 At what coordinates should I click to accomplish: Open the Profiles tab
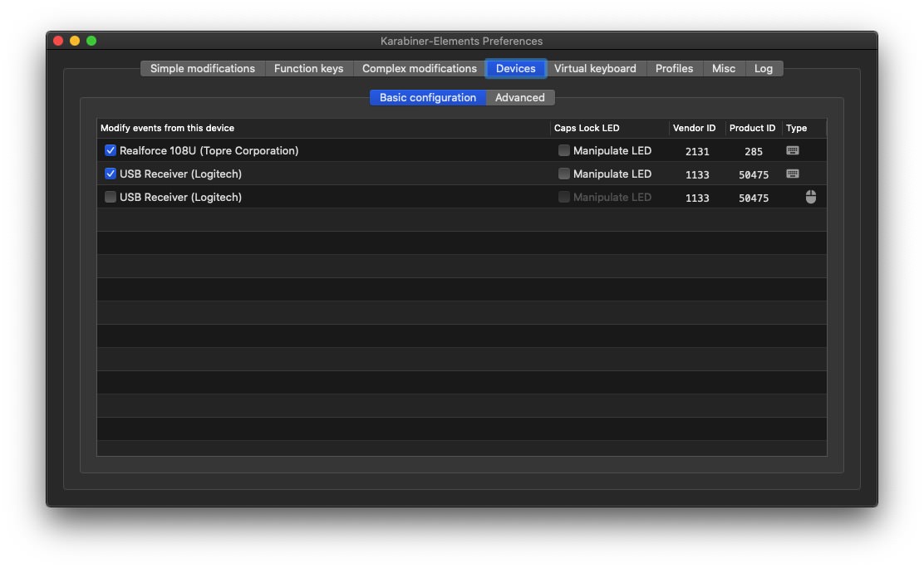coord(674,69)
